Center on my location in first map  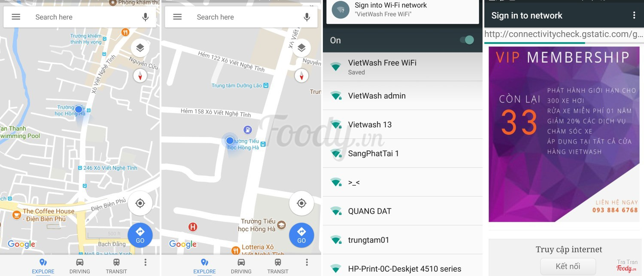[x=140, y=203]
